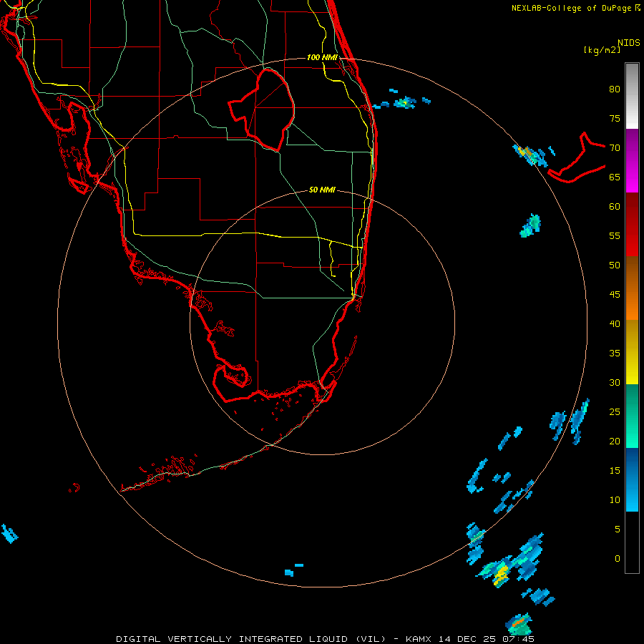Click the orange-brown segment of the color bar
644x644 pixels.
coord(632,288)
